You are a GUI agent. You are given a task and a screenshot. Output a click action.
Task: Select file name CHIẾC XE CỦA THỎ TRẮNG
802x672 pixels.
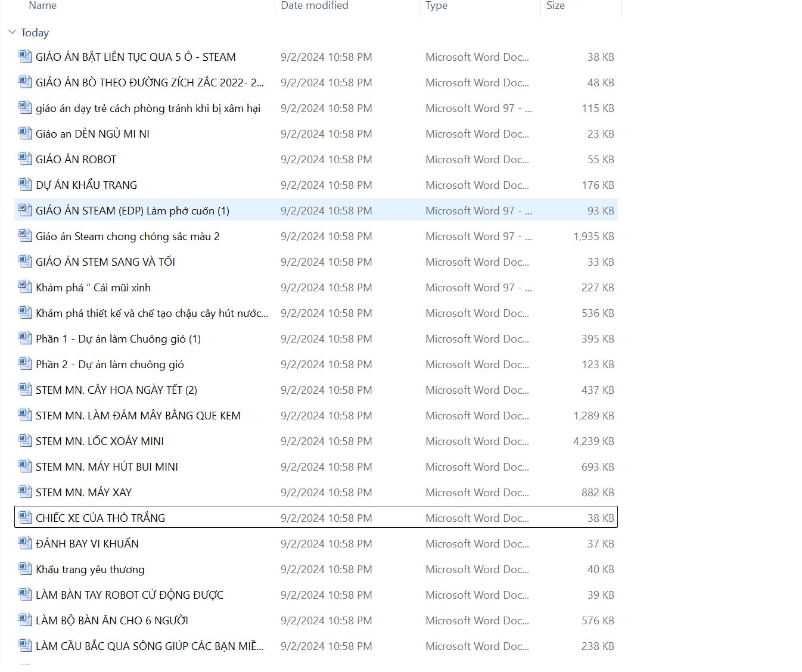[x=100, y=518]
